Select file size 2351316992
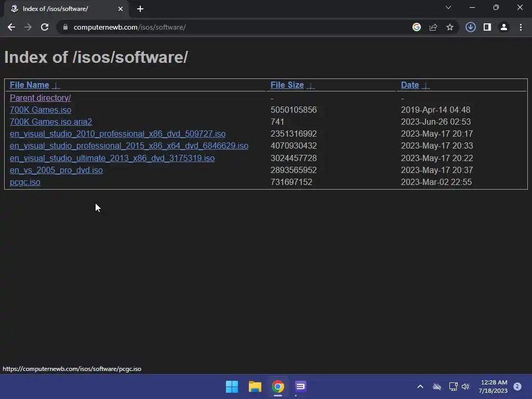 coord(294,134)
